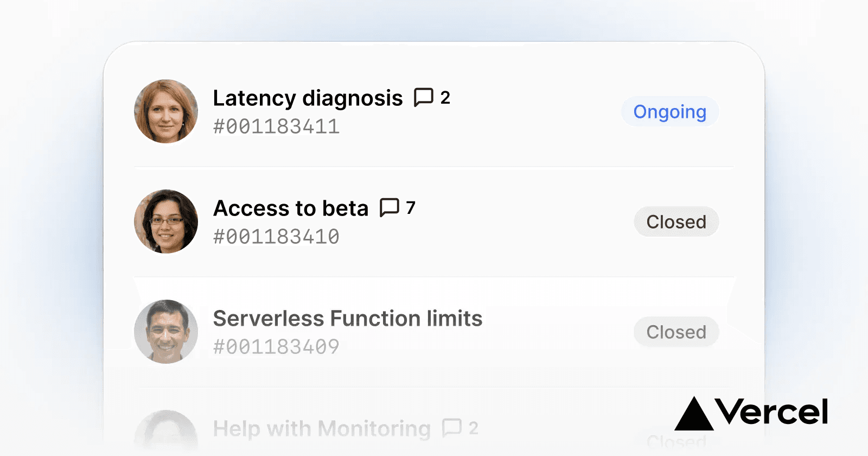
Task: Select ticket number #001183411
Action: pyautogui.click(x=276, y=127)
